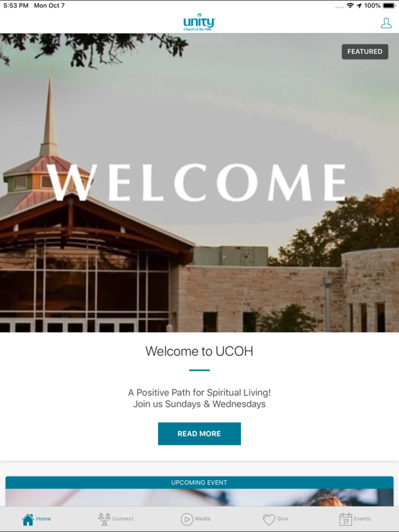Tap the location arrow status icon
The height and width of the screenshot is (532, 399).
360,6
